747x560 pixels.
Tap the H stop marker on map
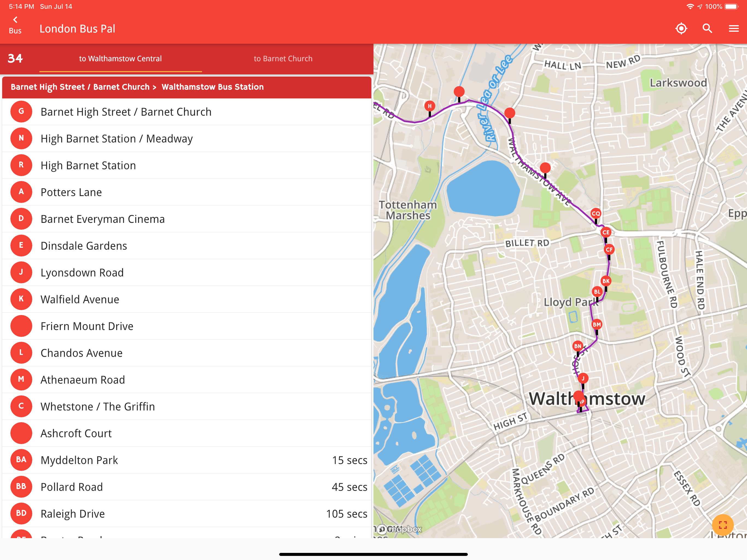430,106
